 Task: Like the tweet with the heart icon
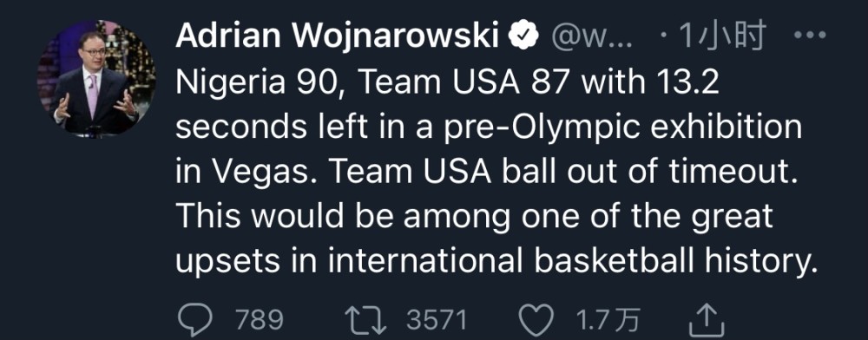(x=536, y=320)
